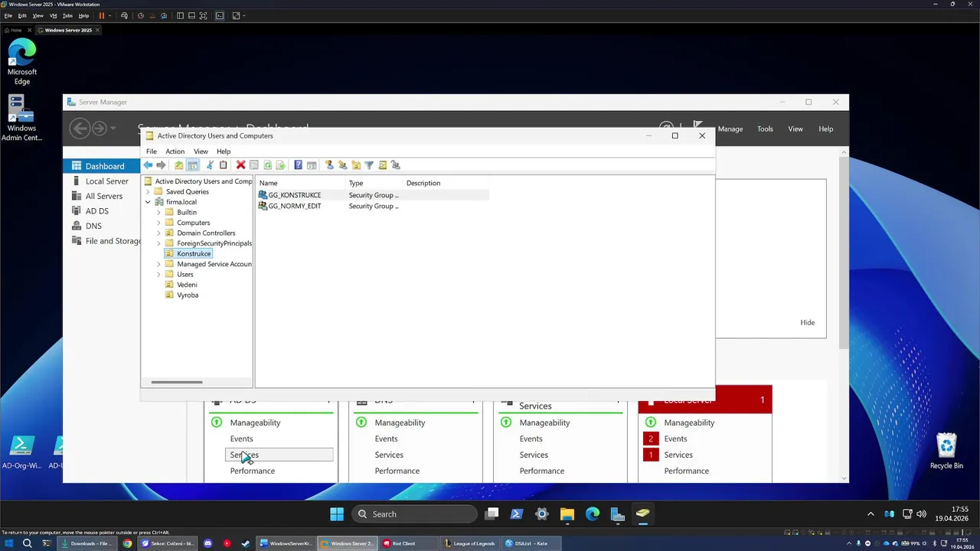Toggle Show/Hide Console Tree icon
The image size is (980, 551).
click(193, 165)
